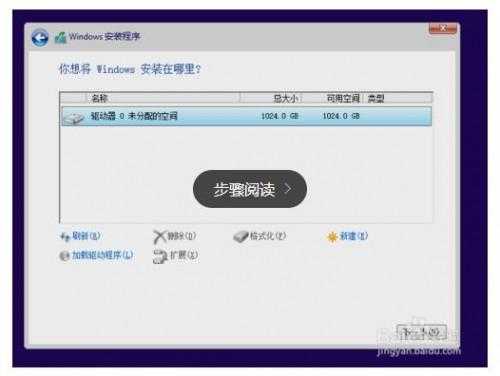Click the new partition star icon
500x376 pixels.
(x=332, y=237)
